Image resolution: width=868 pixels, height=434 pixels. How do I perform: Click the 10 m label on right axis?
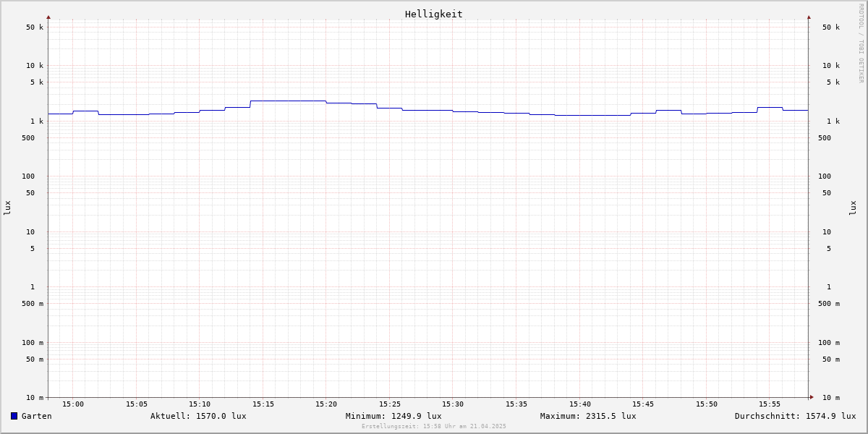pos(831,398)
